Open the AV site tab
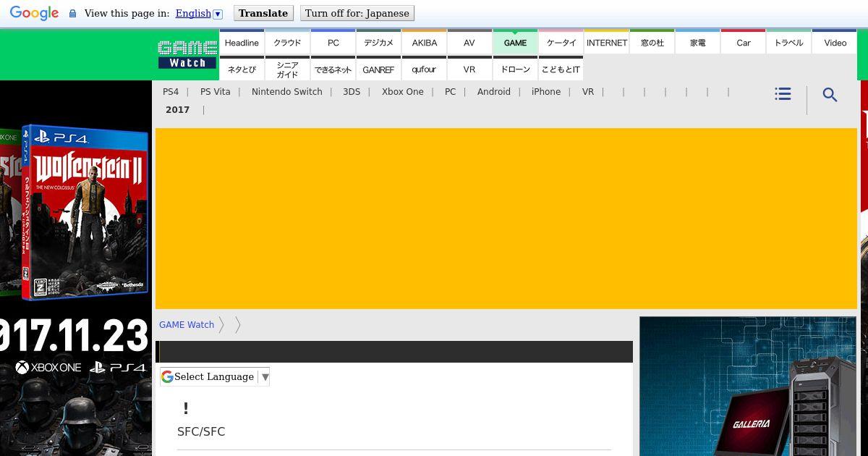Screen dimensions: 868x456 coord(469,42)
